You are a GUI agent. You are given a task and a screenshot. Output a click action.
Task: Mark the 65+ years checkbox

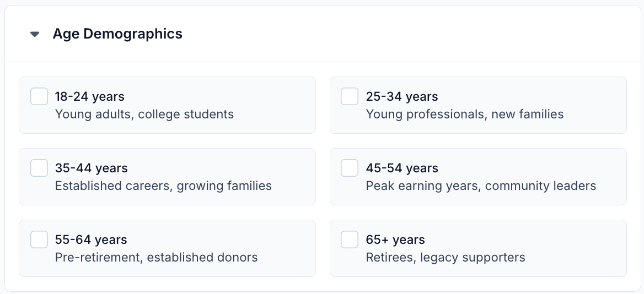(350, 239)
